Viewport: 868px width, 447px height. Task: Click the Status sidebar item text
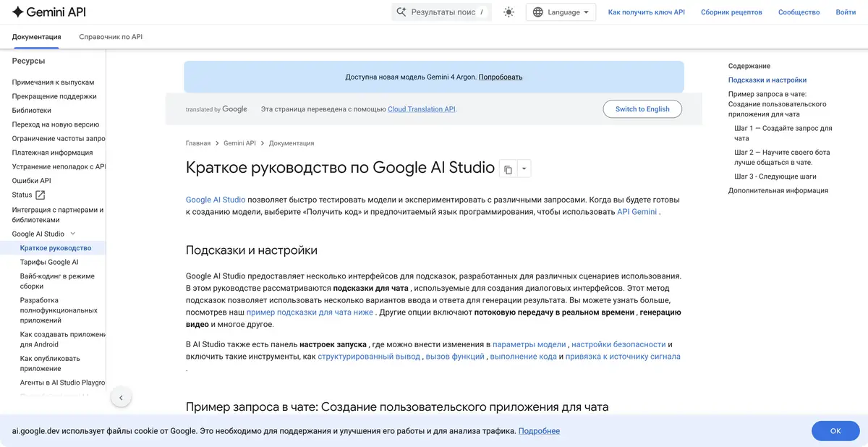[22, 195]
